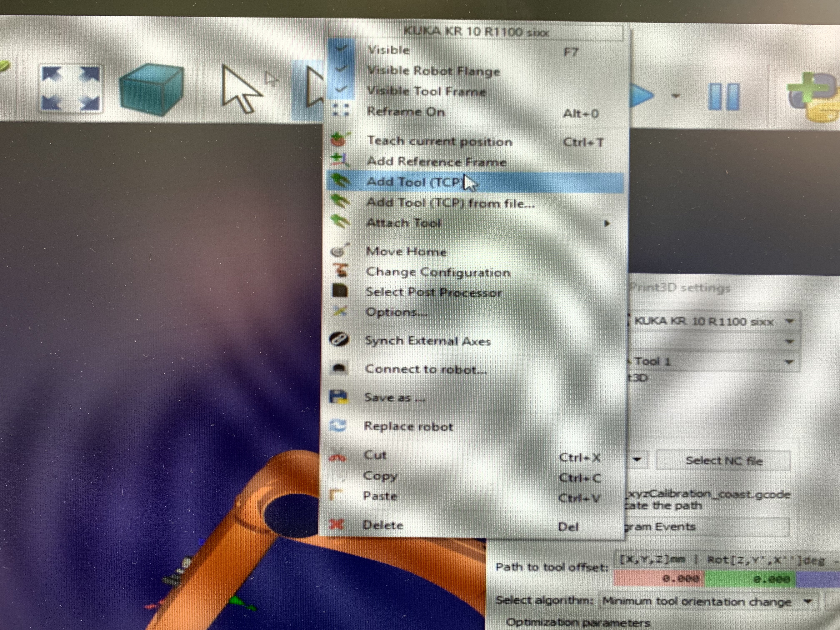Click the Synch External Axes icon
840x630 pixels.
pos(339,340)
